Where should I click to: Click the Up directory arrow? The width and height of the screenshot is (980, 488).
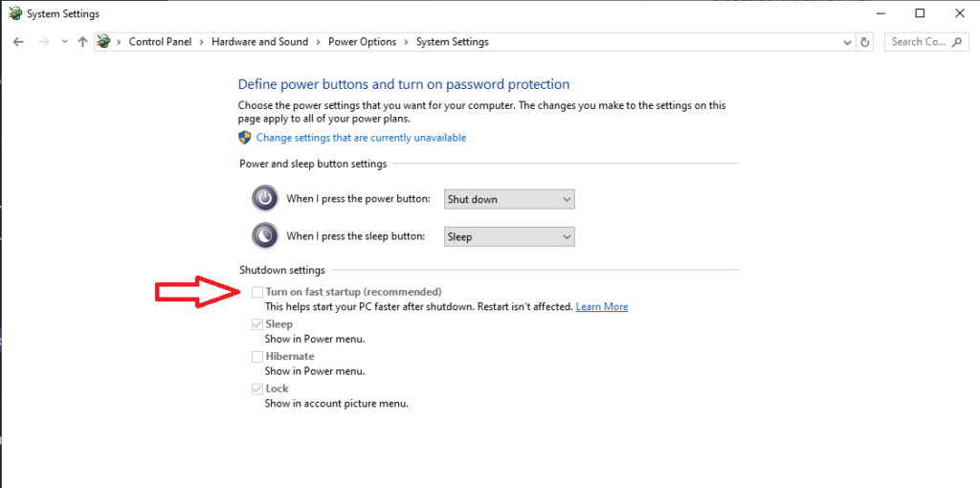coord(82,42)
